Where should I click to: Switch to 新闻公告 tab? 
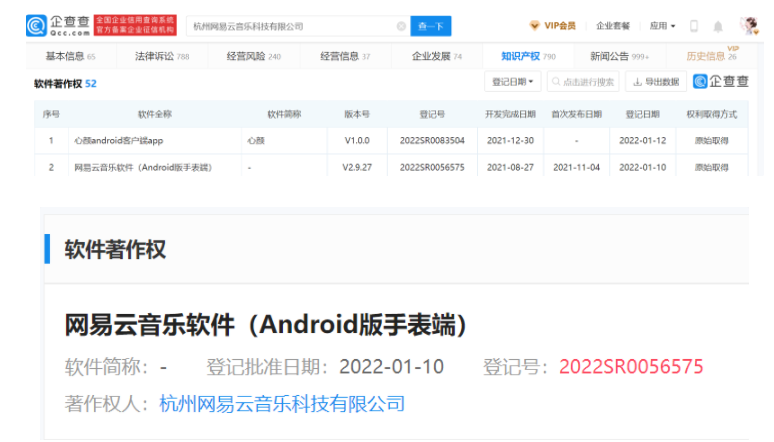tap(619, 56)
